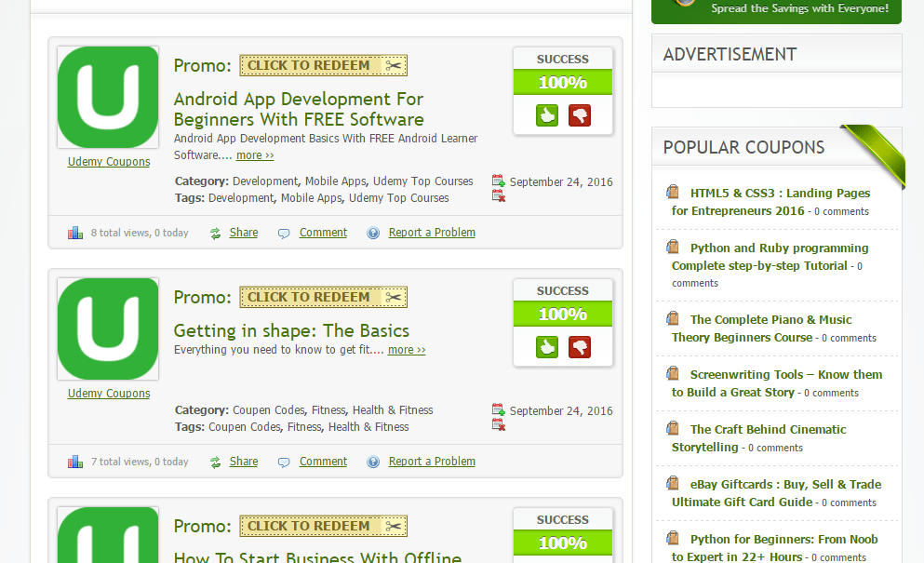Viewport: 924px width, 563px height.
Task: Open Python for Beginners popular coupon
Action: (x=775, y=548)
